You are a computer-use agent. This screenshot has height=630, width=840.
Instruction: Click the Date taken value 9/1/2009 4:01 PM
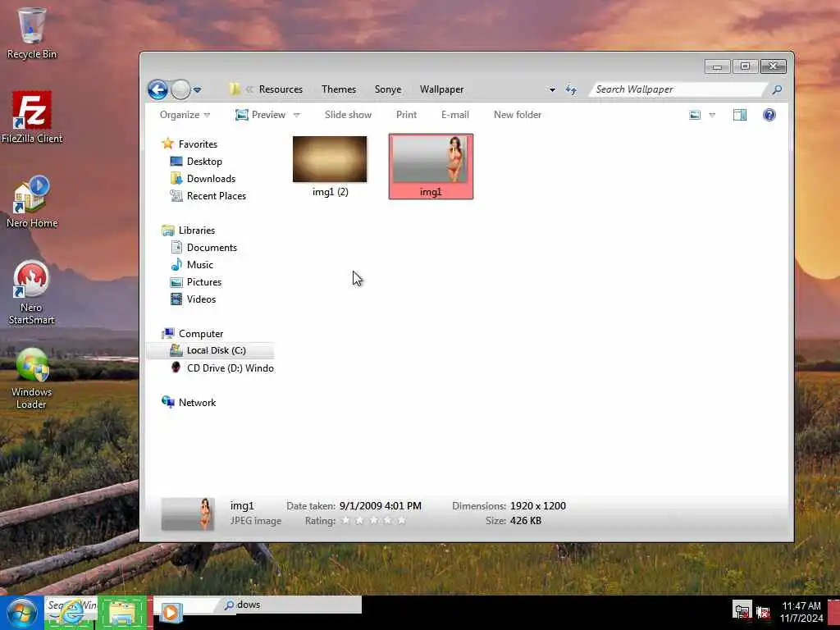(x=381, y=505)
